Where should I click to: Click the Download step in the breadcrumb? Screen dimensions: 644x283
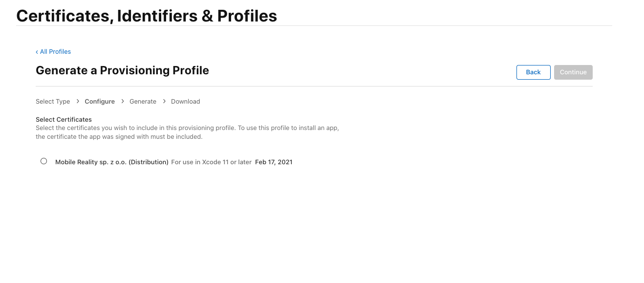click(186, 102)
